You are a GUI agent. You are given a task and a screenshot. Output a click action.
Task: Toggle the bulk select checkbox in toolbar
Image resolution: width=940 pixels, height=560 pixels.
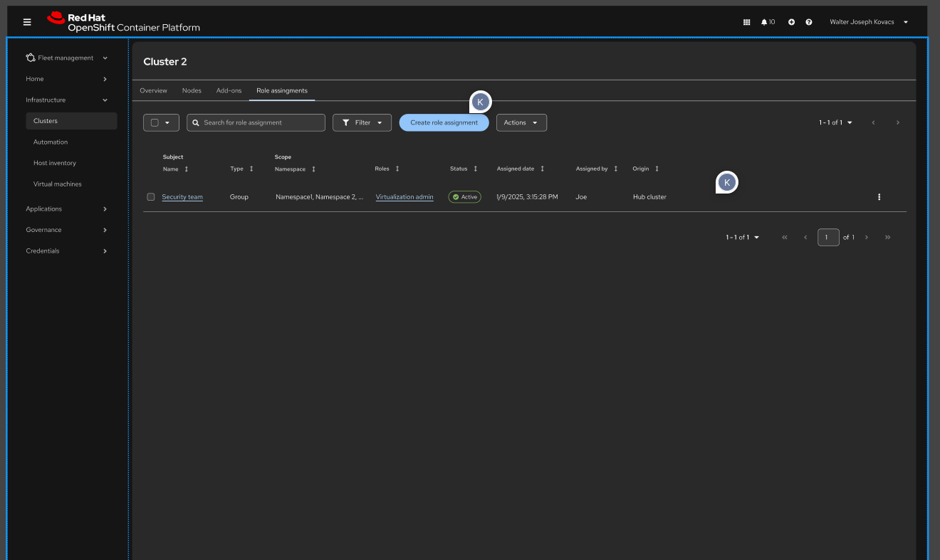coord(155,123)
